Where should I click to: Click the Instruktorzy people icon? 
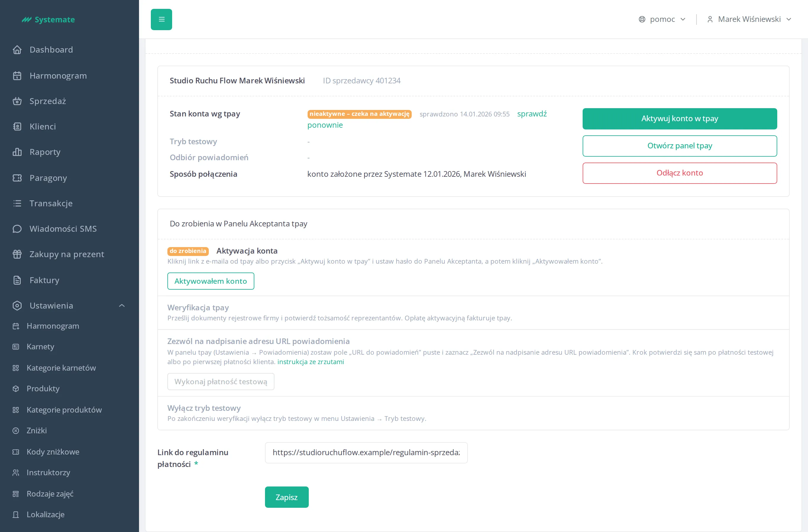[x=16, y=473]
